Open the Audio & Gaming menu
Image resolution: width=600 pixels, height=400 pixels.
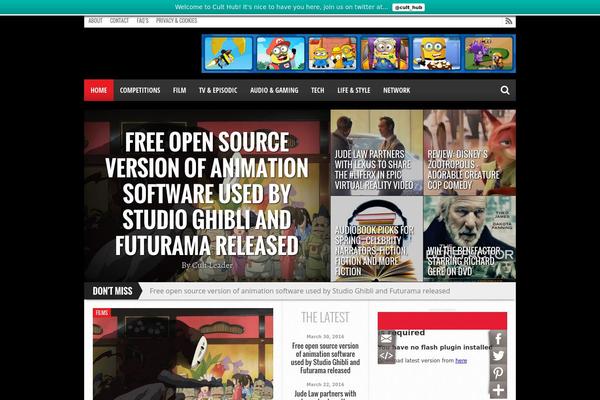click(x=274, y=90)
